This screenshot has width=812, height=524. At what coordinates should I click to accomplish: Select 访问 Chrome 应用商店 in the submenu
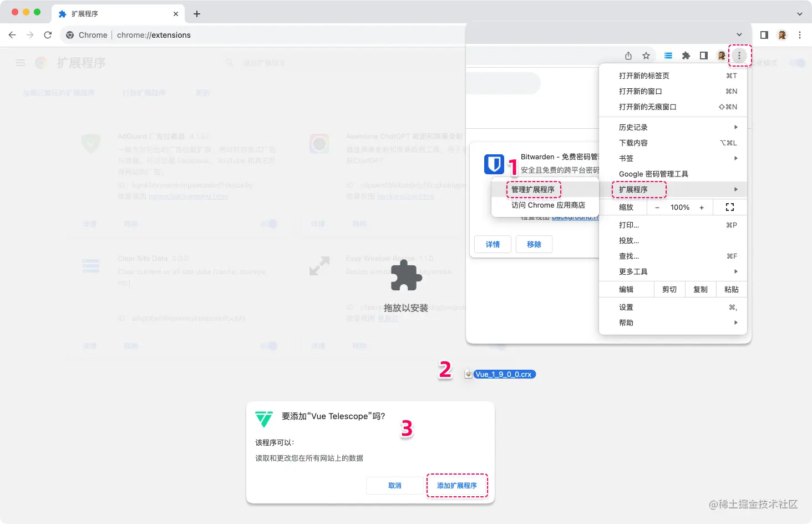(x=545, y=205)
